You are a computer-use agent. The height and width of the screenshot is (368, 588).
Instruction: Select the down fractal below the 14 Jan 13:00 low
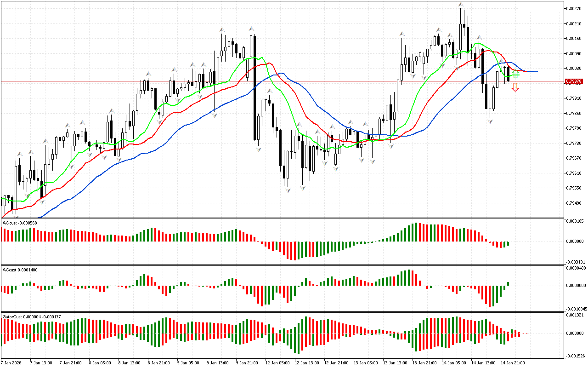(x=490, y=121)
